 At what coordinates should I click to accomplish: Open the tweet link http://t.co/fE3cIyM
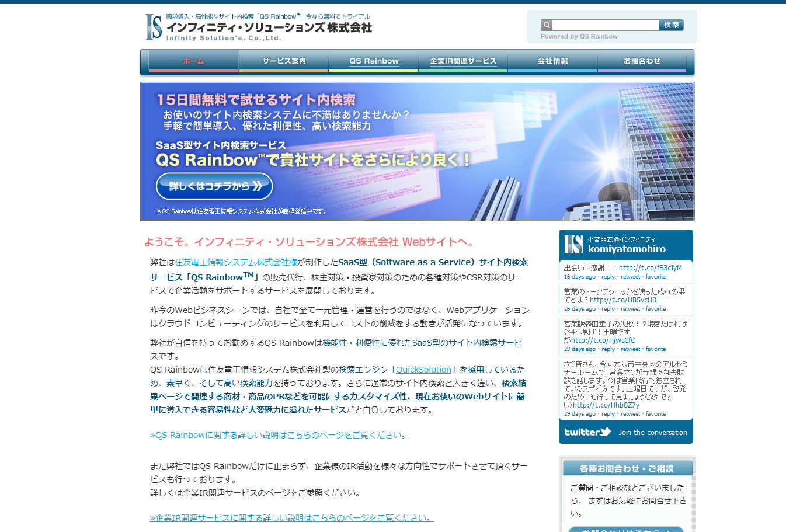click(651, 268)
